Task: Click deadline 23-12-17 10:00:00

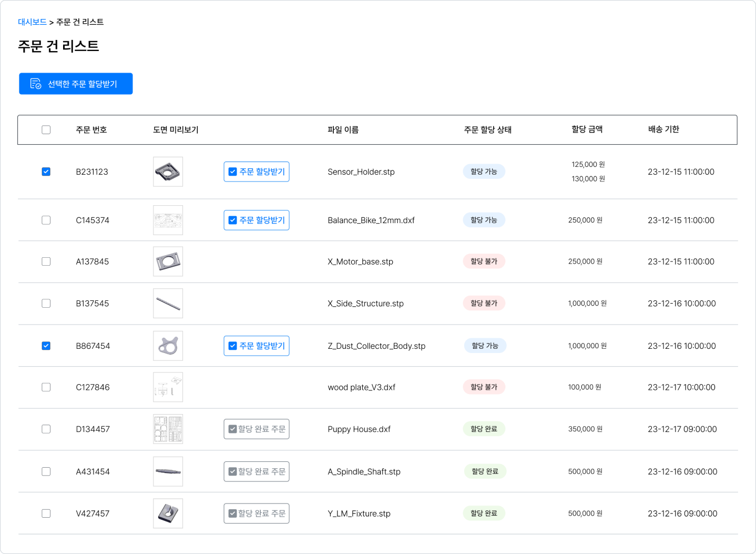Action: click(x=681, y=387)
